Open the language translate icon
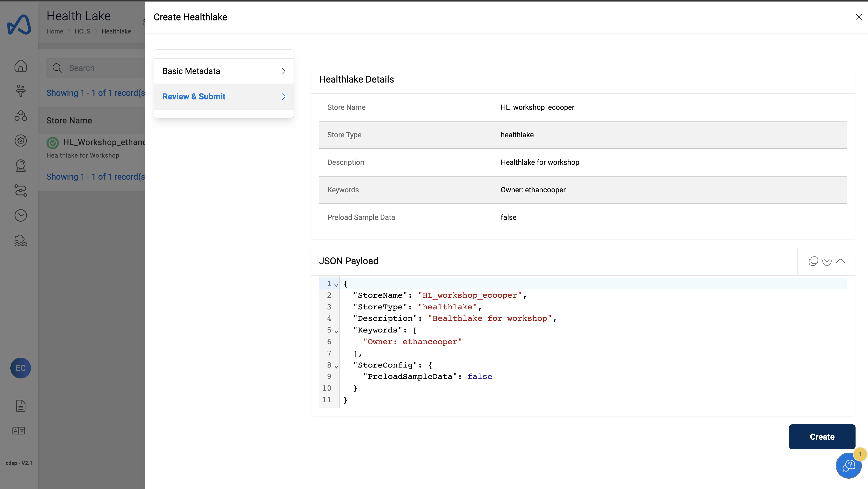Viewport: 868px width, 489px height. click(x=18, y=431)
